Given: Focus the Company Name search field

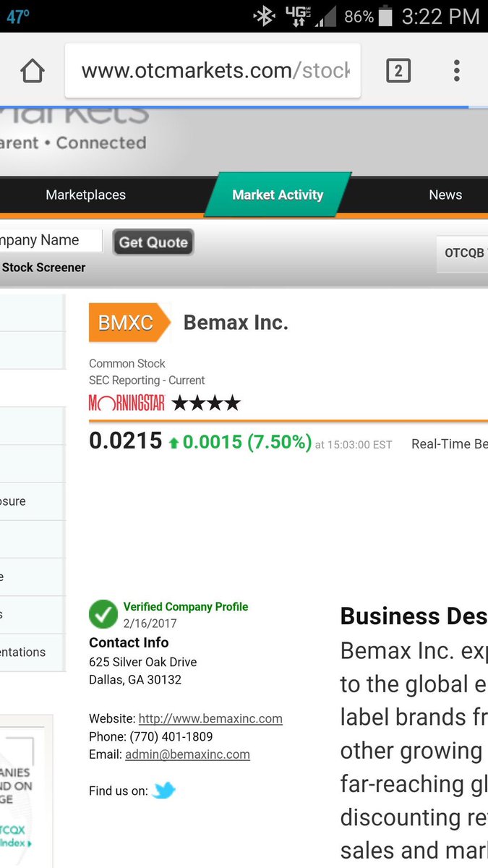Looking at the screenshot, I should tap(51, 240).
